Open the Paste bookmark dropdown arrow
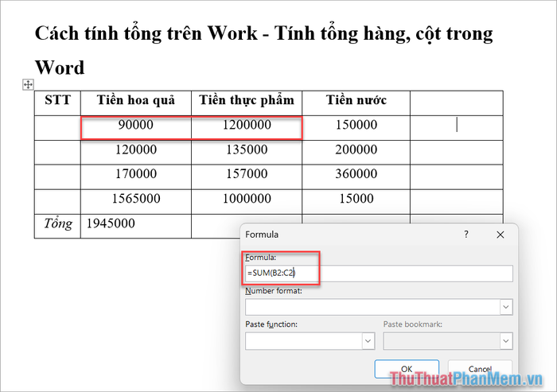 click(506, 341)
